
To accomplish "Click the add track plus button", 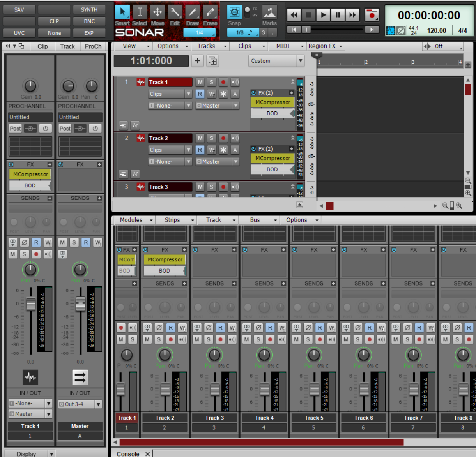I will coord(197,61).
